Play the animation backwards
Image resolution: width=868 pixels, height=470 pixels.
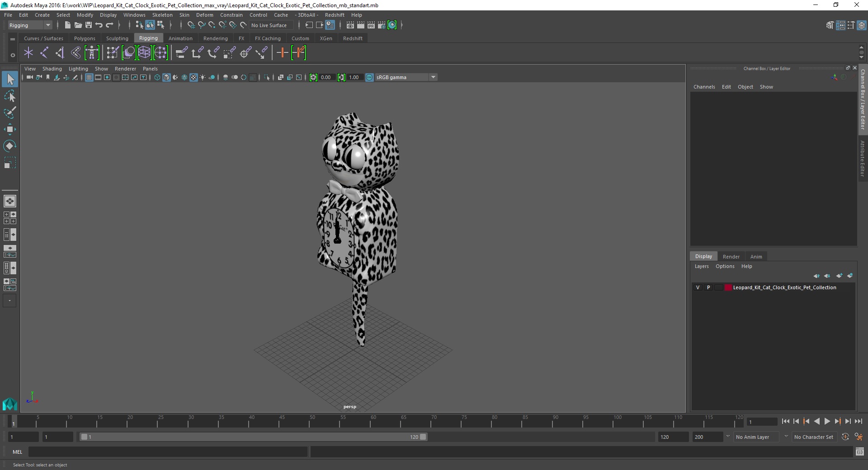point(817,421)
